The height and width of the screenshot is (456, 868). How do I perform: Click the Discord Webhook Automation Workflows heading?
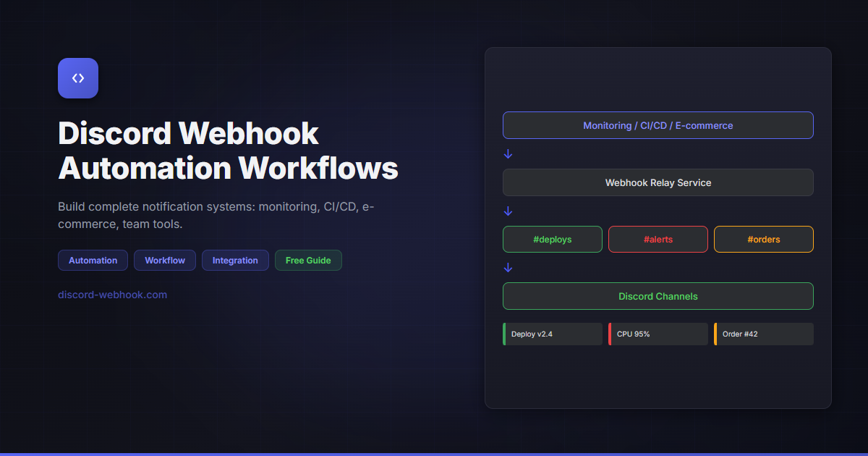228,151
